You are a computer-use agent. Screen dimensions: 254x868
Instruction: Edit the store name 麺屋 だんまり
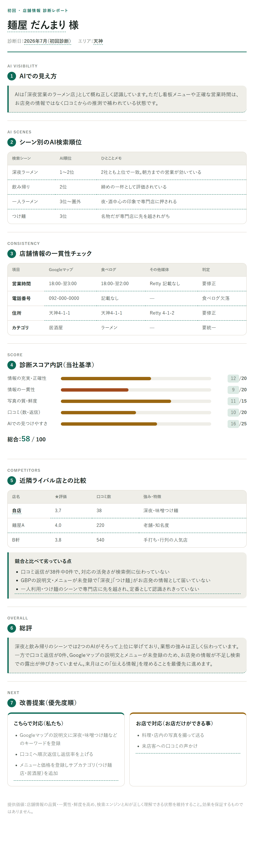click(36, 25)
